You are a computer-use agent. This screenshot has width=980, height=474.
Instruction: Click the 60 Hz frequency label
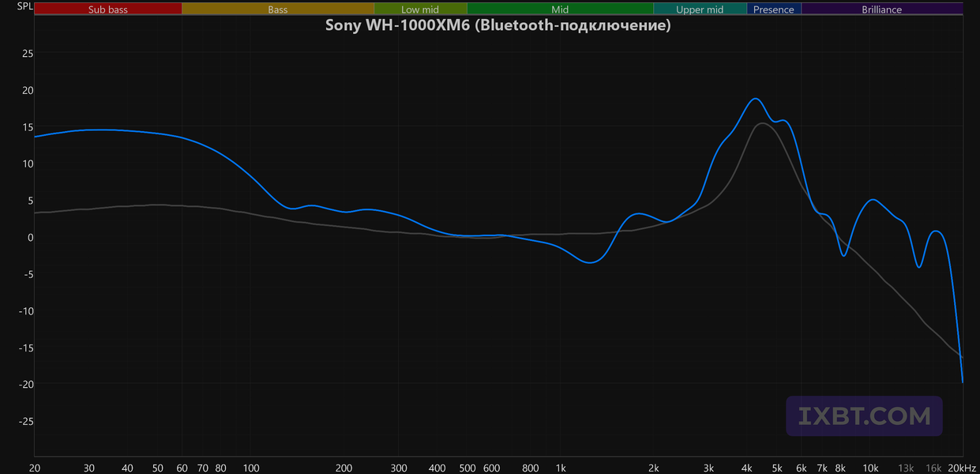point(182,468)
